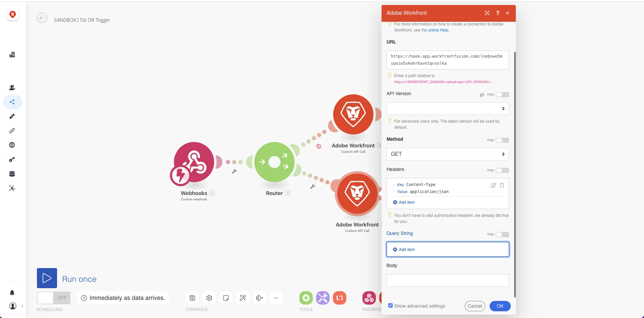644x318 pixels.
Task: Open the Connections link icon in sidebar
Action: [x=12, y=131]
